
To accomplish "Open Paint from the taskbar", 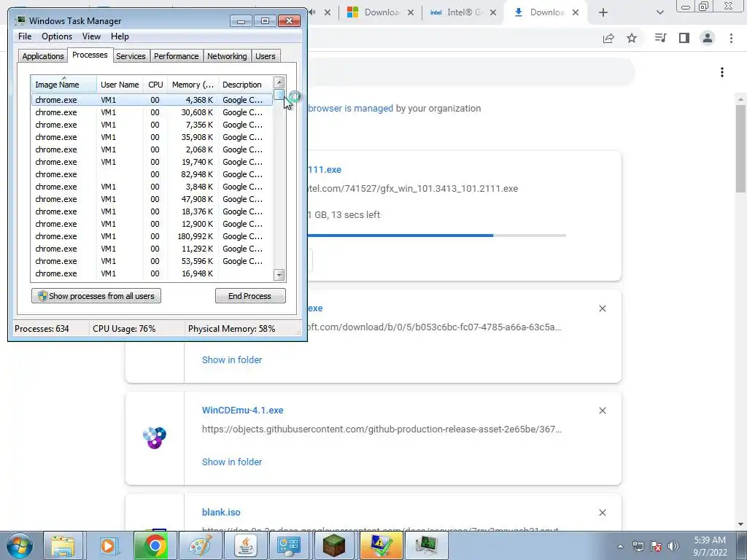I will point(200,545).
